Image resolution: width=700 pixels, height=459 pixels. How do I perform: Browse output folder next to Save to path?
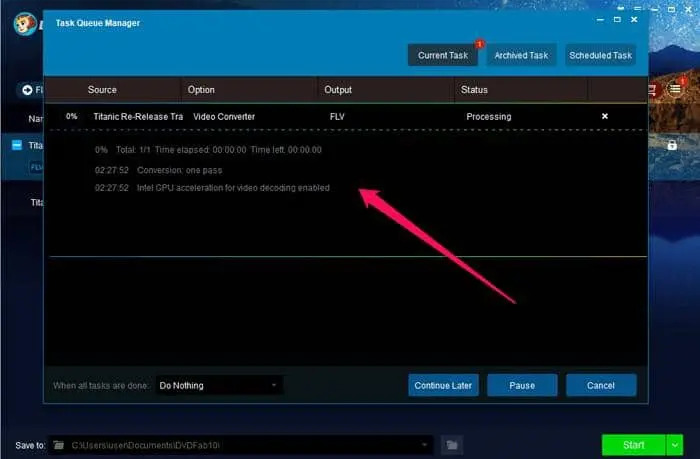(x=452, y=444)
